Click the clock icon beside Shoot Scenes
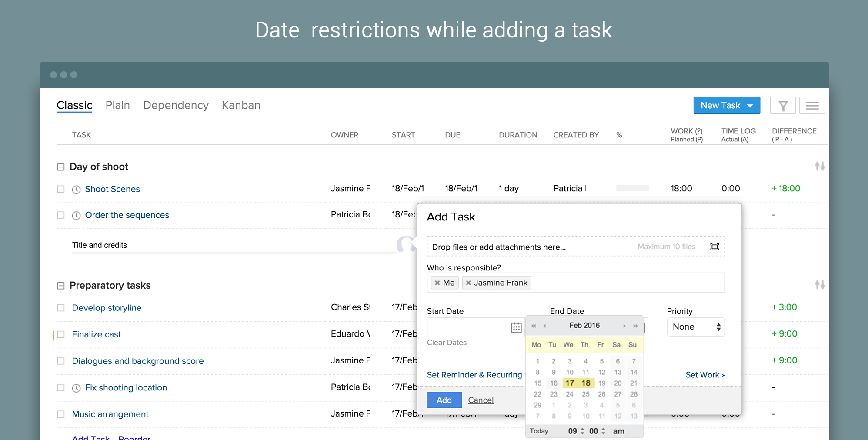This screenshot has width=868, height=440. (x=76, y=190)
